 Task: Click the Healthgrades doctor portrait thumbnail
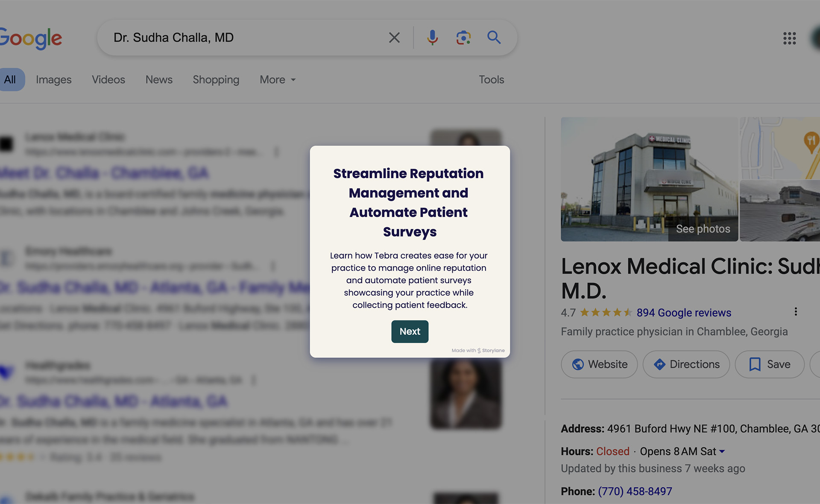[x=466, y=393]
